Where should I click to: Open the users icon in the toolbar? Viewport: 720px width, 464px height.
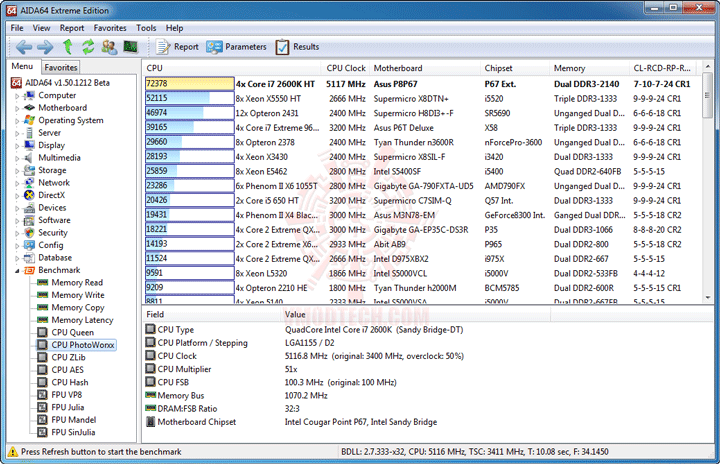pos(109,47)
